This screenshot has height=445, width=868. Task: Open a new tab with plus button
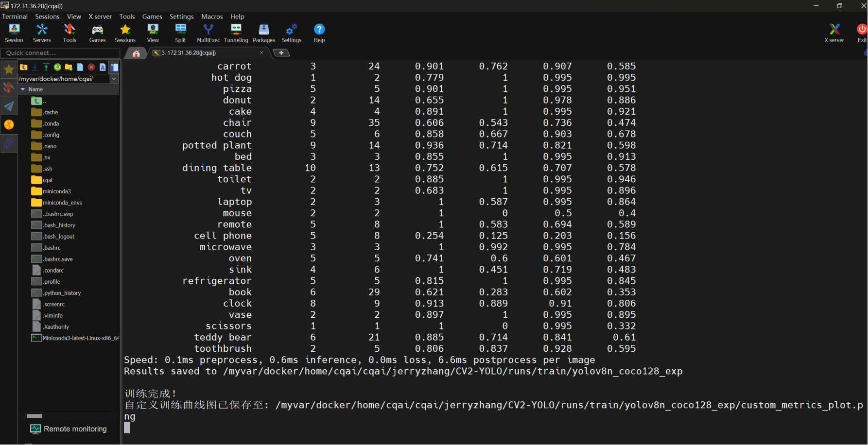[x=281, y=53]
